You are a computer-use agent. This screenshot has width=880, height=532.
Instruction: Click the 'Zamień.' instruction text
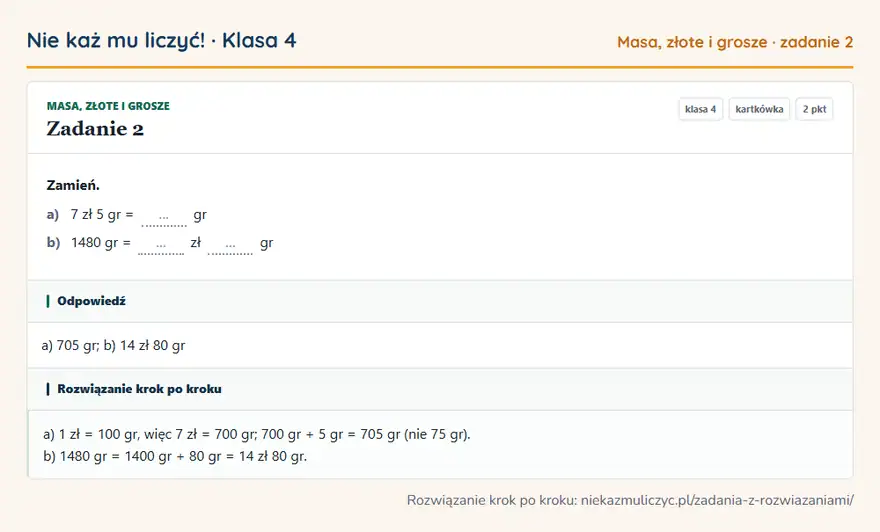(73, 185)
